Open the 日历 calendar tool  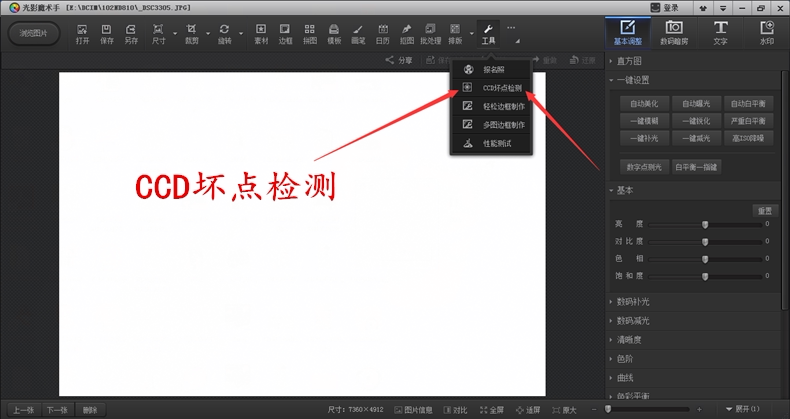point(382,34)
